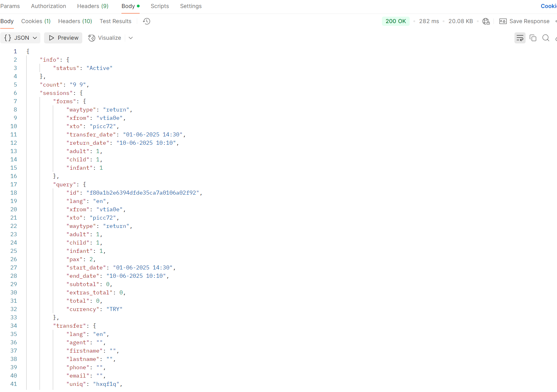Toggle word wrap for response body
The width and height of the screenshot is (557, 392).
[x=520, y=38]
